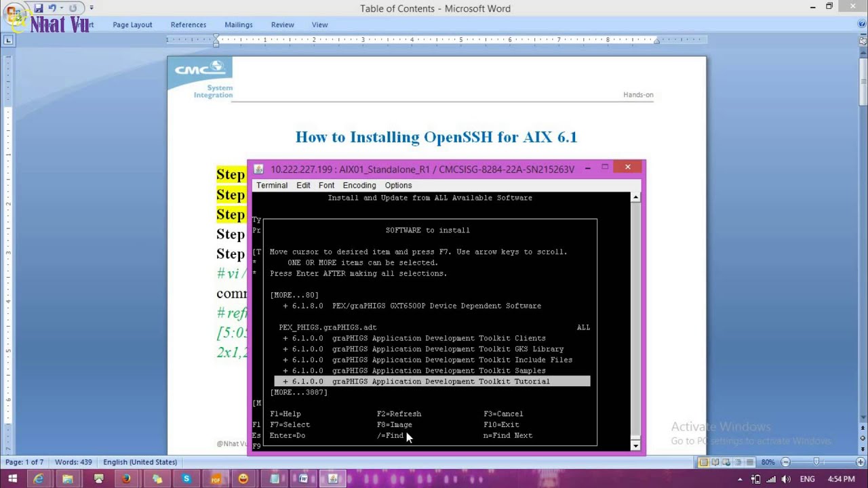Click the English (United States) language indicator
The height and width of the screenshot is (488, 868).
pyautogui.click(x=140, y=462)
